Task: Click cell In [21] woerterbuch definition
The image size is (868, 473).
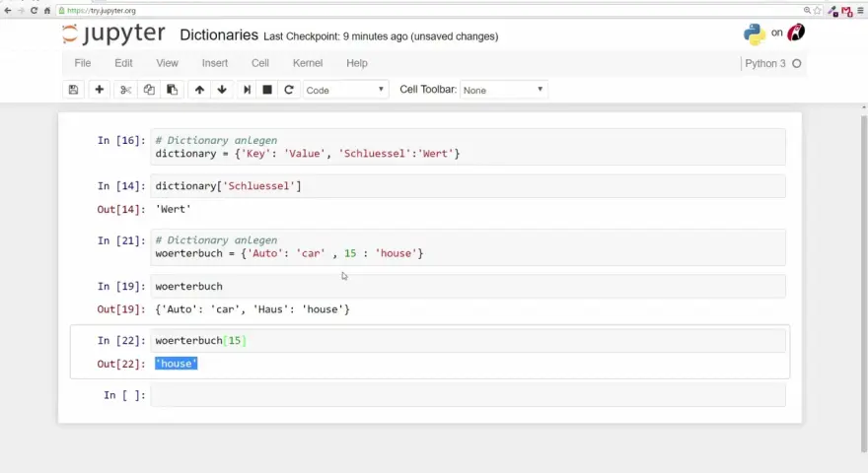Action: tap(468, 246)
